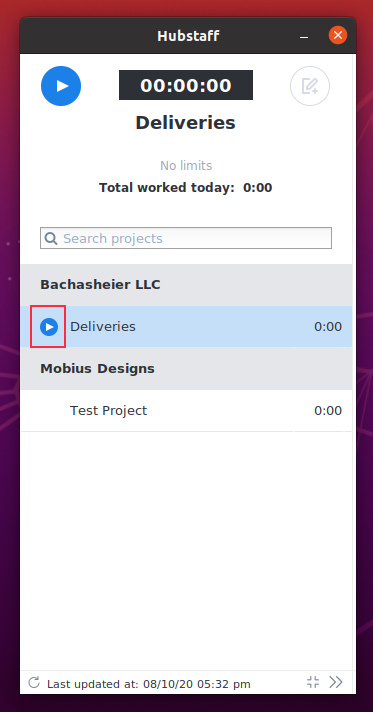
Task: Minimize the Hubstaff window
Action: point(304,36)
